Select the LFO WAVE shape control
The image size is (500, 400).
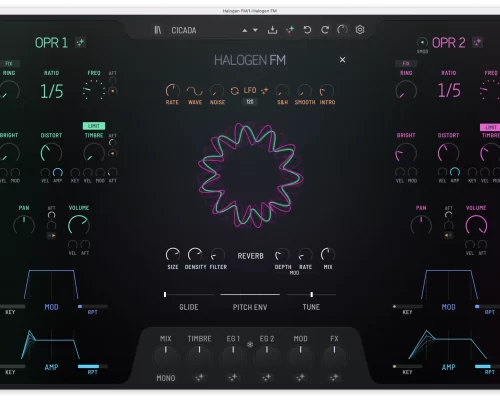195,91
